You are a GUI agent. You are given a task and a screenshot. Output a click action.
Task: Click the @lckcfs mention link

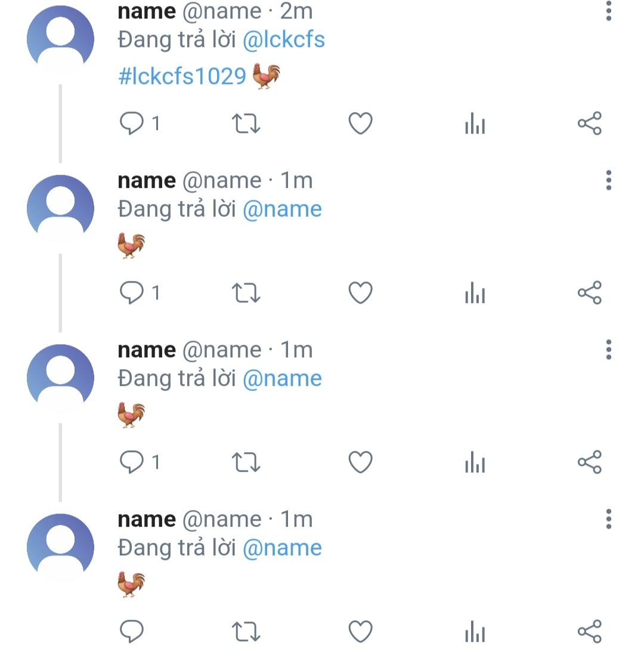(x=284, y=40)
